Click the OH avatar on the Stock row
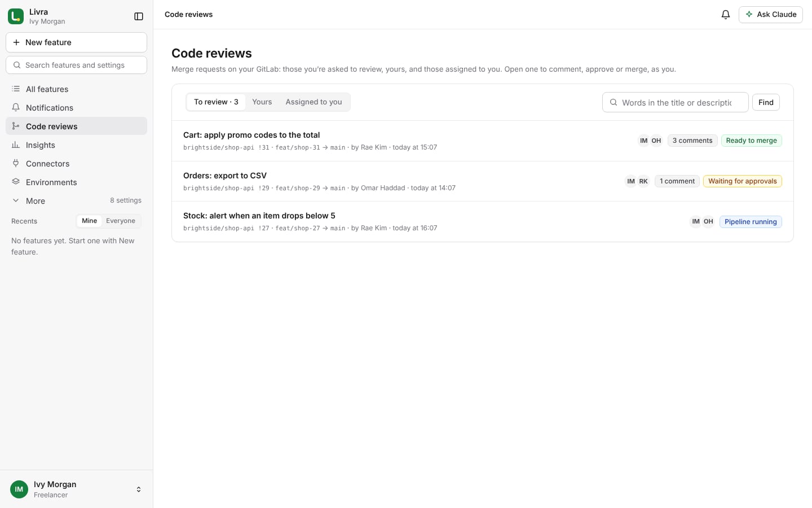This screenshot has height=508, width=812. pyautogui.click(x=708, y=222)
